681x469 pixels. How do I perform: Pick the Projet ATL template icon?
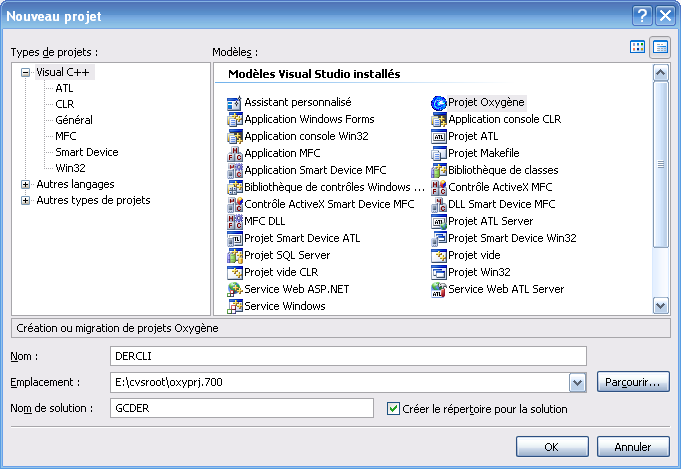point(439,136)
